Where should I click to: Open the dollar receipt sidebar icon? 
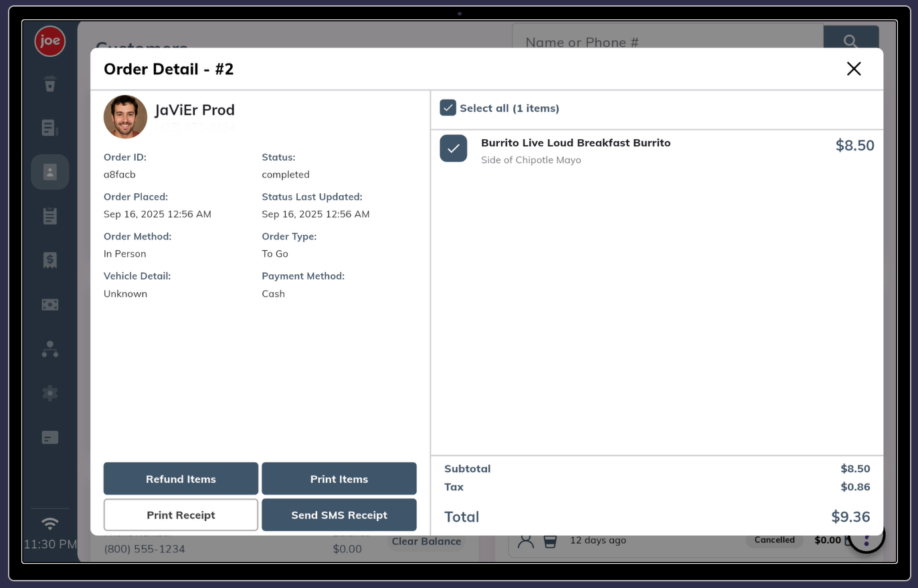pyautogui.click(x=50, y=260)
